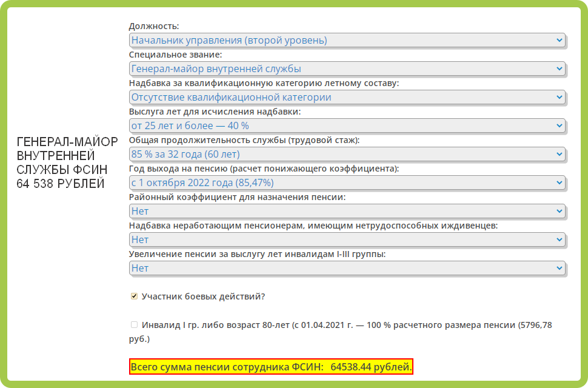Open the Выслуга лет dropdown
This screenshot has height=388, width=588.
pyautogui.click(x=347, y=125)
